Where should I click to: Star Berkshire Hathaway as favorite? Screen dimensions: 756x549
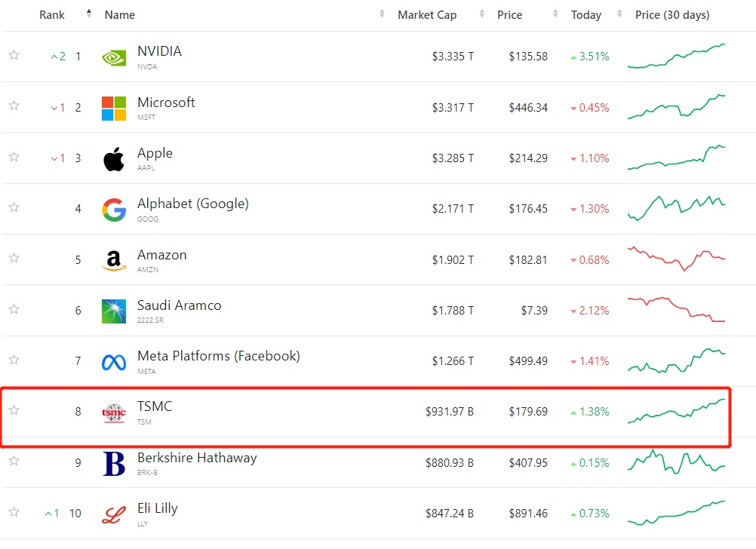[x=14, y=462]
